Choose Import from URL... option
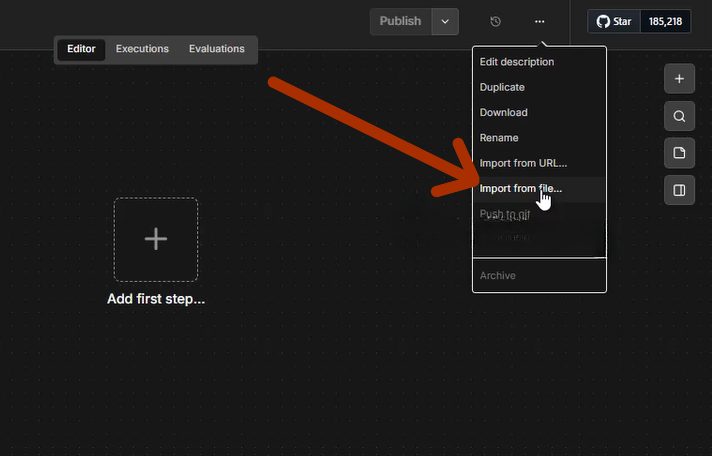This screenshot has height=456, width=712. [539, 163]
